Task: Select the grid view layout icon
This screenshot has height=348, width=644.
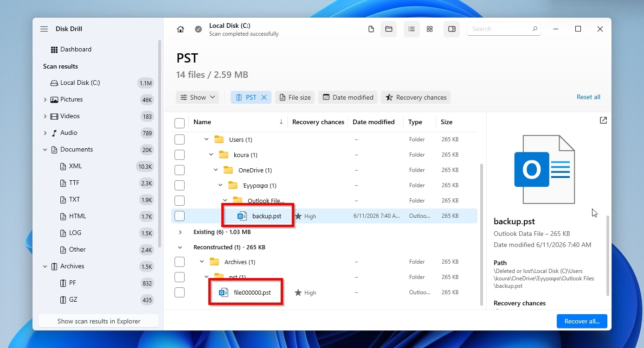Action: click(x=430, y=29)
